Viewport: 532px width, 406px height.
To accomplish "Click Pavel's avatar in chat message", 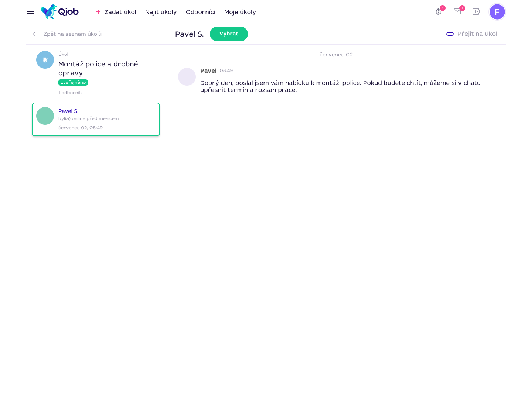I will coord(187,77).
